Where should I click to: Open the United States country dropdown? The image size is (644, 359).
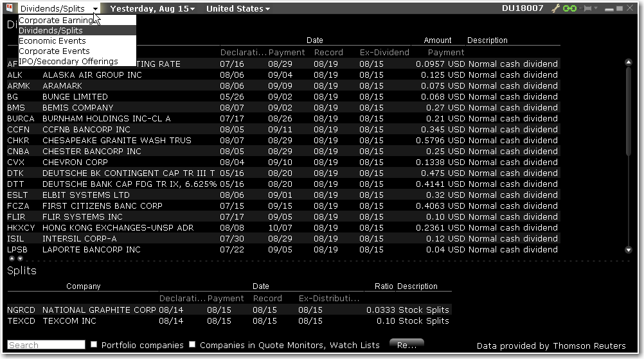238,9
